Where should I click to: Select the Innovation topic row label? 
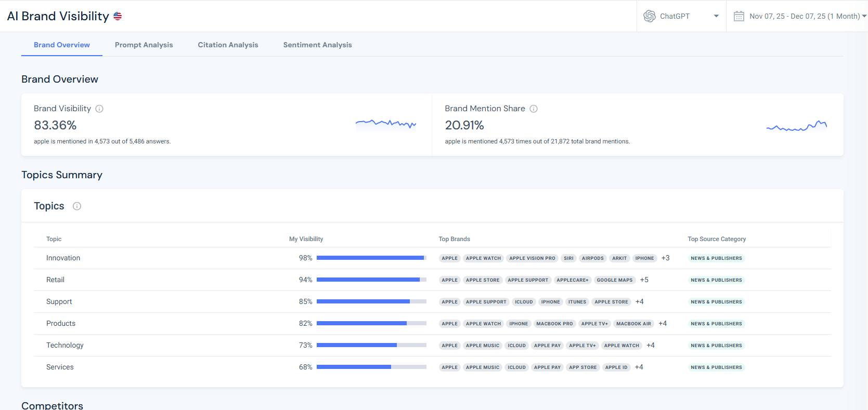[63, 258]
